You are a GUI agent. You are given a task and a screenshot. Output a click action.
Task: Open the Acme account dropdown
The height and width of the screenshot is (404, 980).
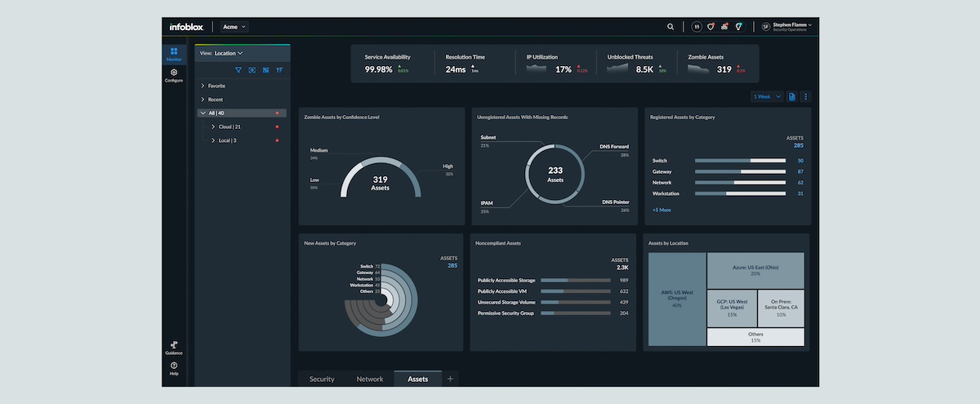pos(234,27)
